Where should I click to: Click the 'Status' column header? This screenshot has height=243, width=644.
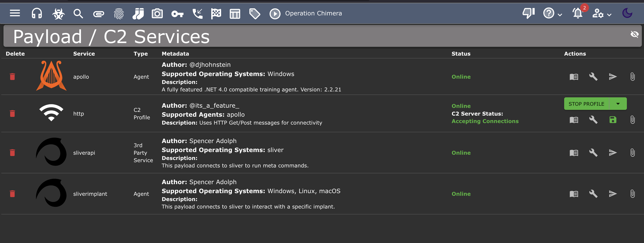point(461,54)
